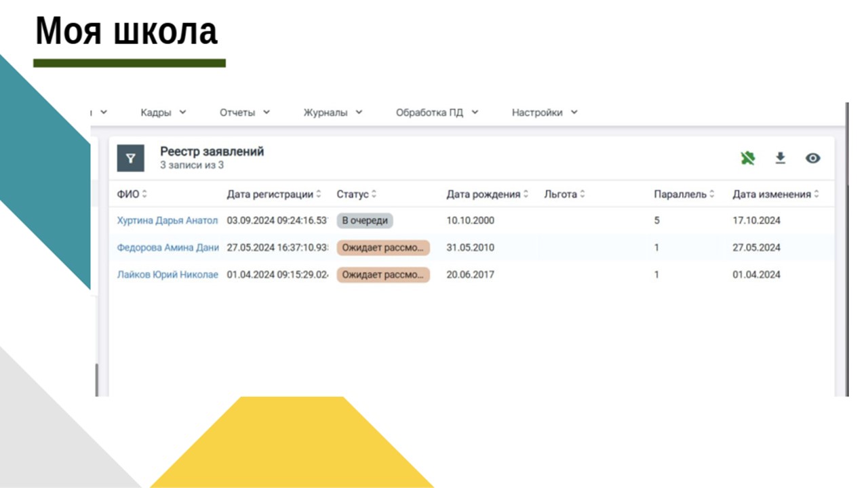The height and width of the screenshot is (488, 868).
Task: Sort by Дата рождения arrows
Action: 526,195
